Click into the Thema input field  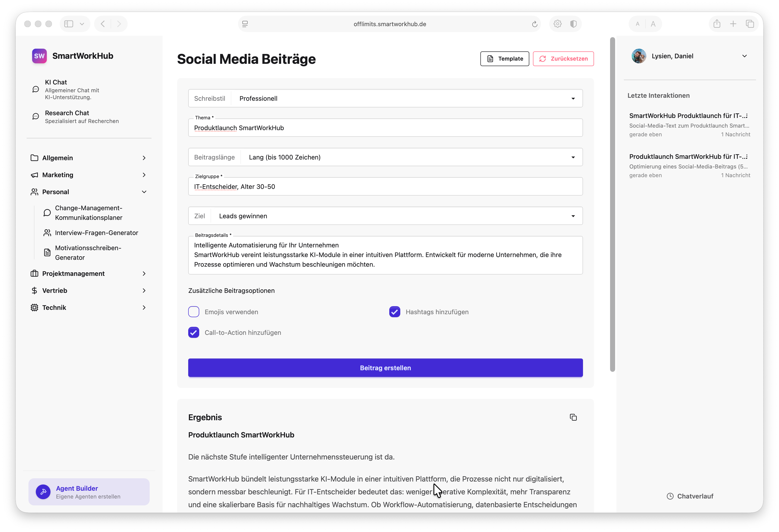click(x=385, y=128)
